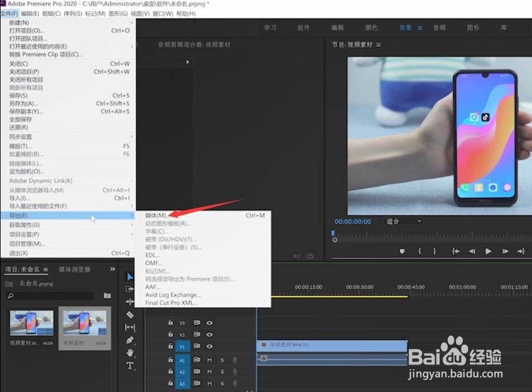The width and height of the screenshot is (532, 392).
Task: Select the Track Select Forward tool
Action: pos(129,289)
